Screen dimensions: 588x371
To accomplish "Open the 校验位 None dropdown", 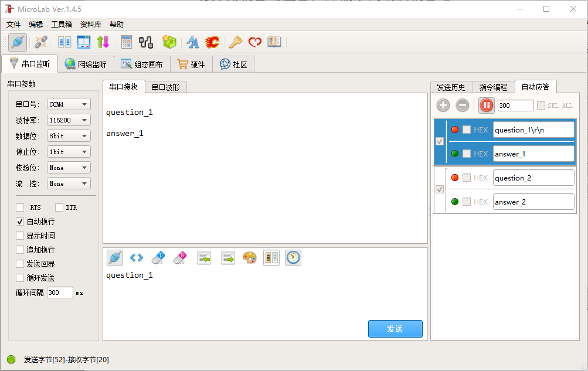I will coord(69,168).
